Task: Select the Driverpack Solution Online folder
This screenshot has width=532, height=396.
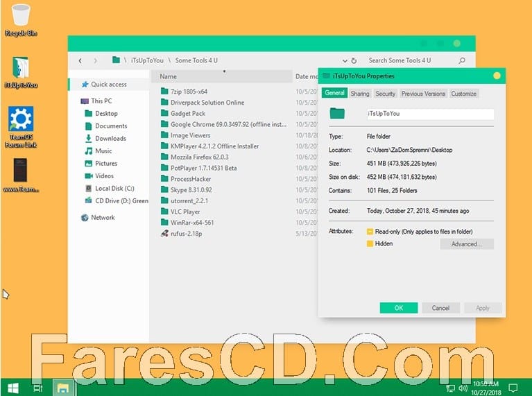Action: tap(207, 102)
